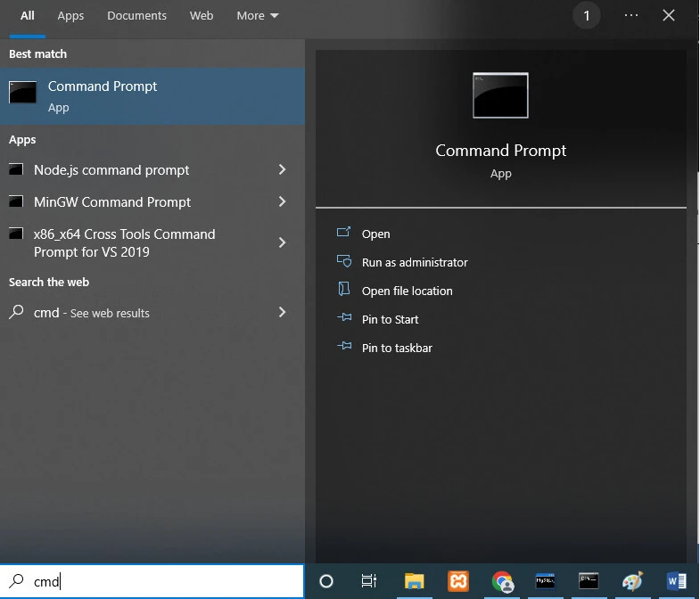The width and height of the screenshot is (700, 599).
Task: Click the Cortana circle icon
Action: [326, 581]
